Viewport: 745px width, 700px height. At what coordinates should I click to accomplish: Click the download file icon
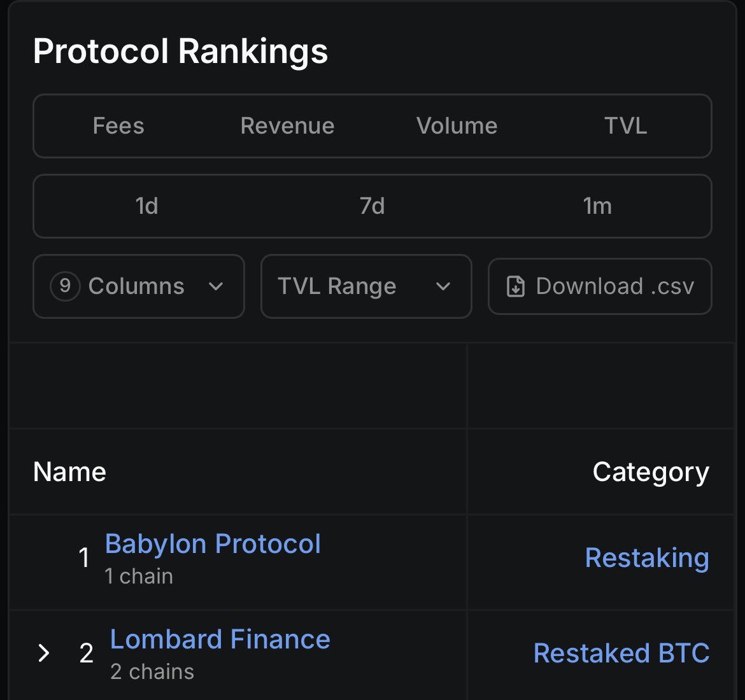(x=516, y=286)
